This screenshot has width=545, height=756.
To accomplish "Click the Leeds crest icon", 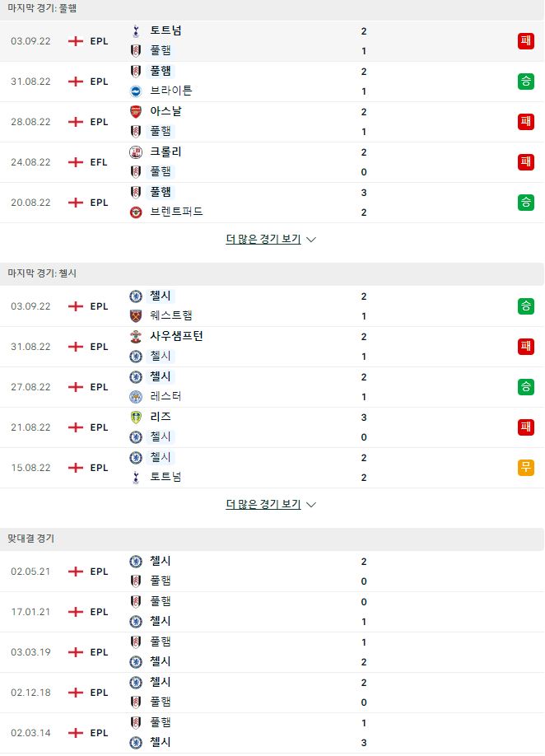I will [136, 417].
